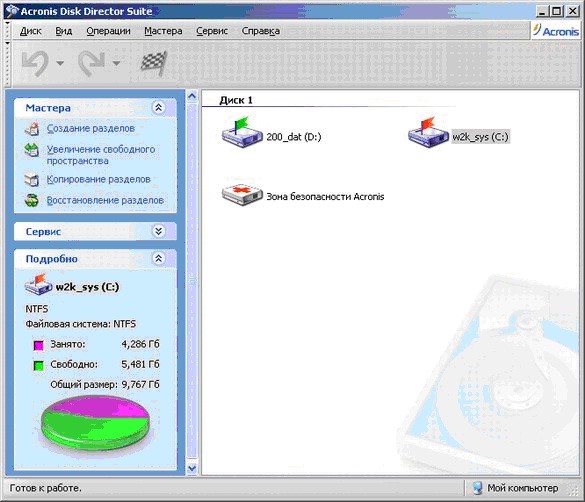Click the Подробно panel header title
Image resolution: width=585 pixels, height=502 pixels.
click(51, 258)
